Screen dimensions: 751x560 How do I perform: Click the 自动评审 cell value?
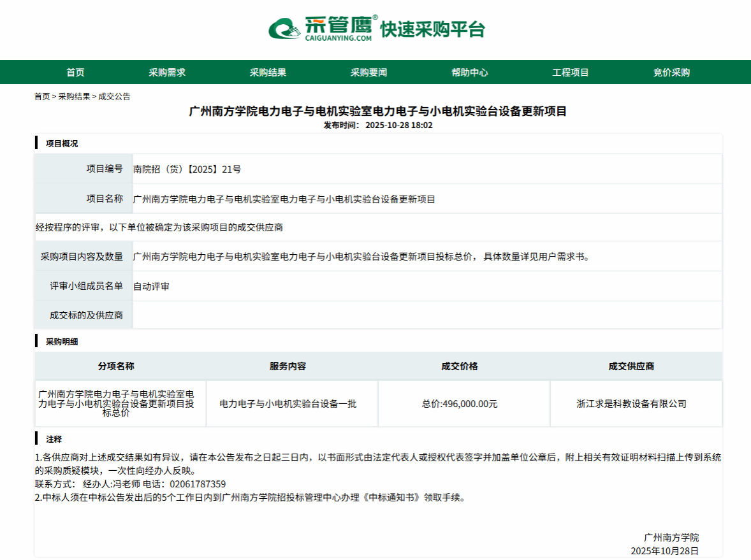pos(151,287)
